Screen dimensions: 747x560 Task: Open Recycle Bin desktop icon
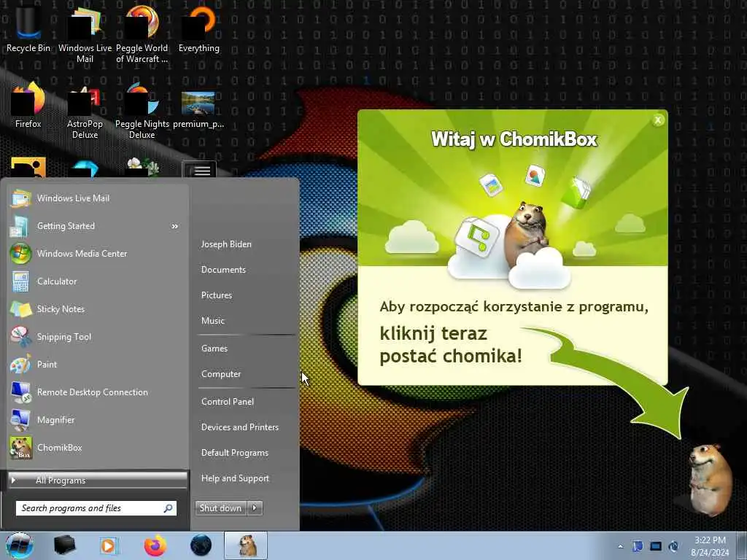28,28
